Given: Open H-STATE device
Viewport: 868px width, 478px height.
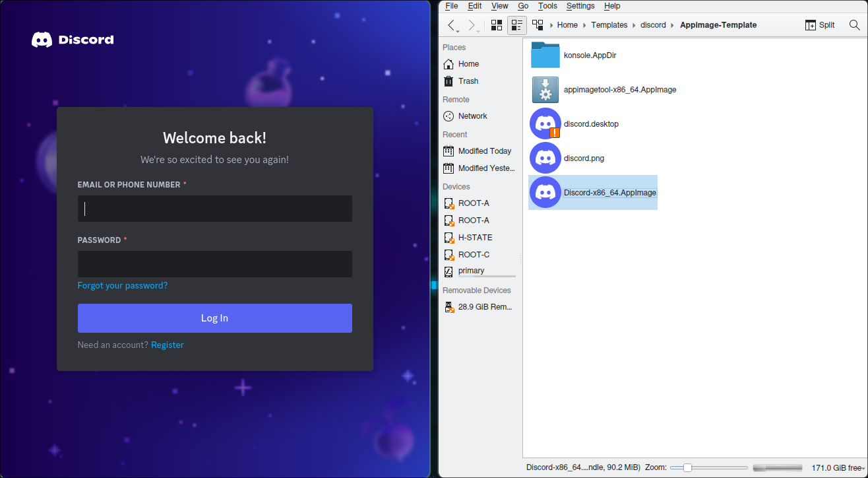Looking at the screenshot, I should (x=480, y=238).
